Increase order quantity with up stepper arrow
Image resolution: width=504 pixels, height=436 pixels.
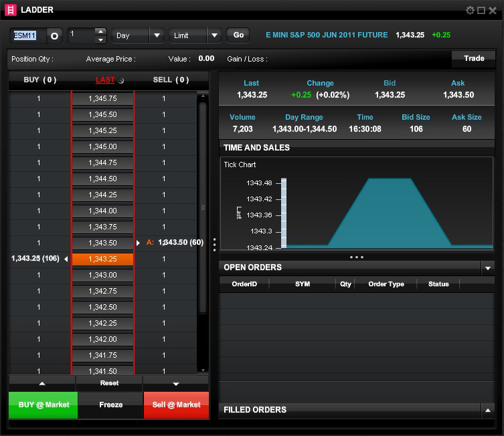(x=100, y=31)
